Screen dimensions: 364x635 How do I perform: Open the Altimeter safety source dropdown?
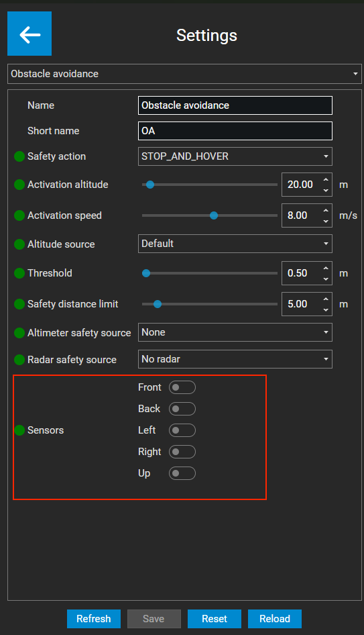235,332
